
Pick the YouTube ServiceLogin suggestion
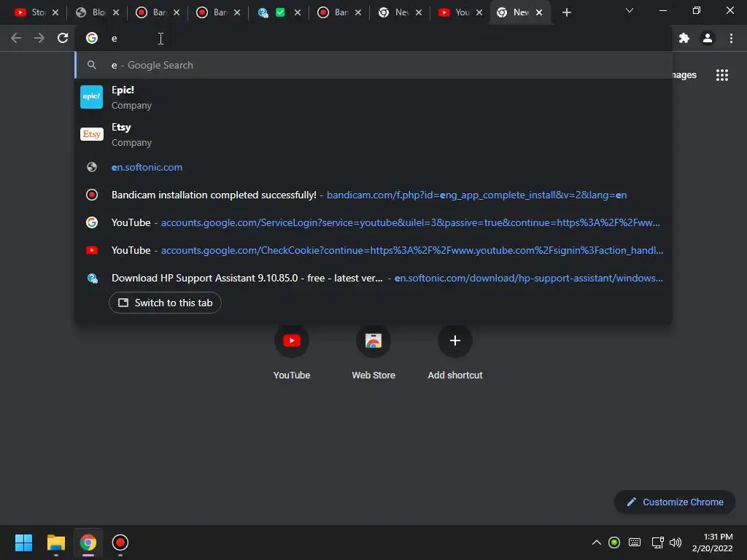coord(373,222)
